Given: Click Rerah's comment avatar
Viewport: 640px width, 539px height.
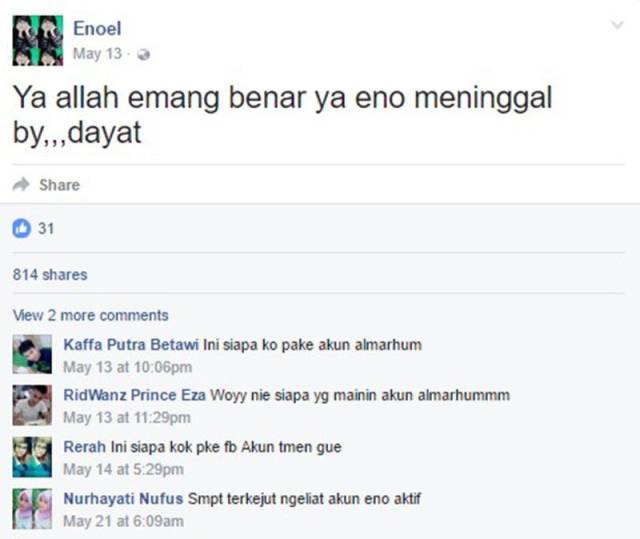Looking at the screenshot, I should [32, 457].
